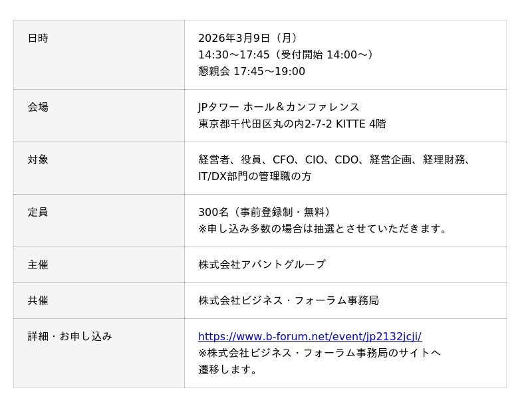
Task: Click the 14:30～17:45 time line
Action: 286,54
